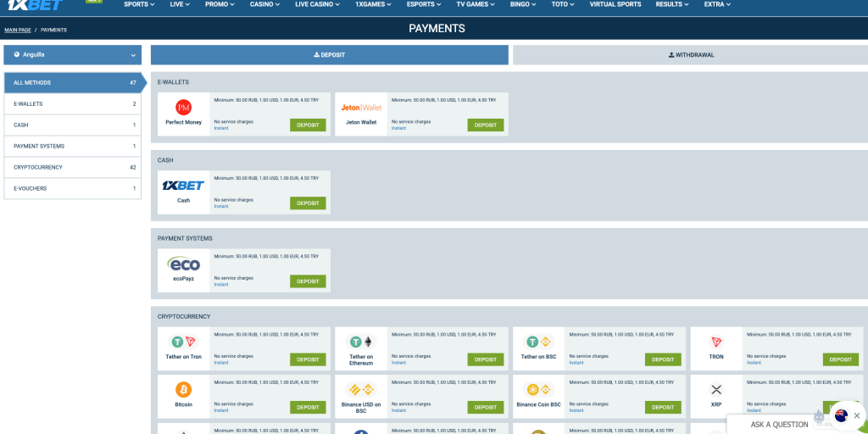Expand the EXTRA menu
This screenshot has height=434, width=868.
717,4
